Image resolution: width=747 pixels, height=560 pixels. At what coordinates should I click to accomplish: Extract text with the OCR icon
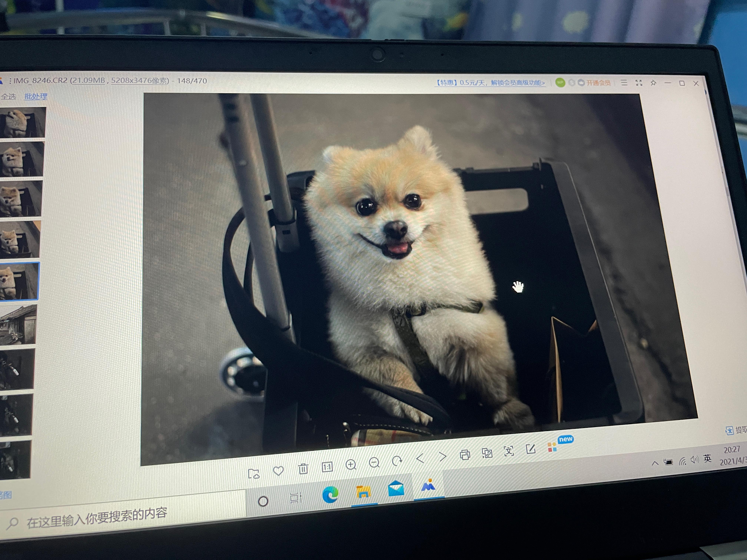509,451
